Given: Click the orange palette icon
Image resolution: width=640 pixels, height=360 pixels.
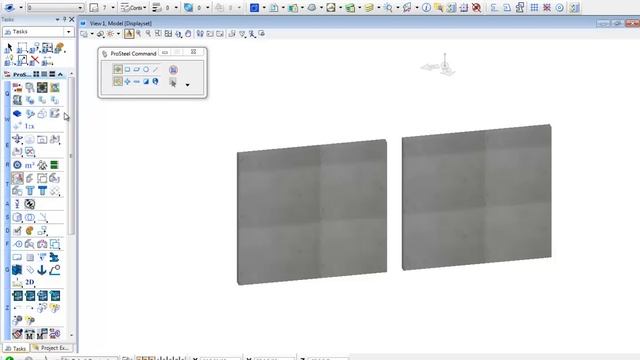Looking at the screenshot, I should pos(29,231).
